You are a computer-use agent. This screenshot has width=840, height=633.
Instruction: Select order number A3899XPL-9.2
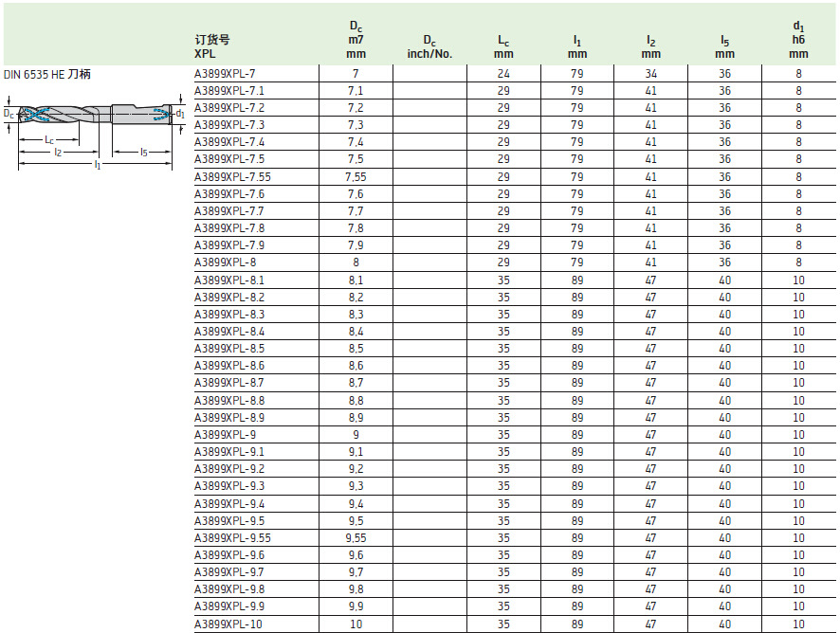coord(228,469)
